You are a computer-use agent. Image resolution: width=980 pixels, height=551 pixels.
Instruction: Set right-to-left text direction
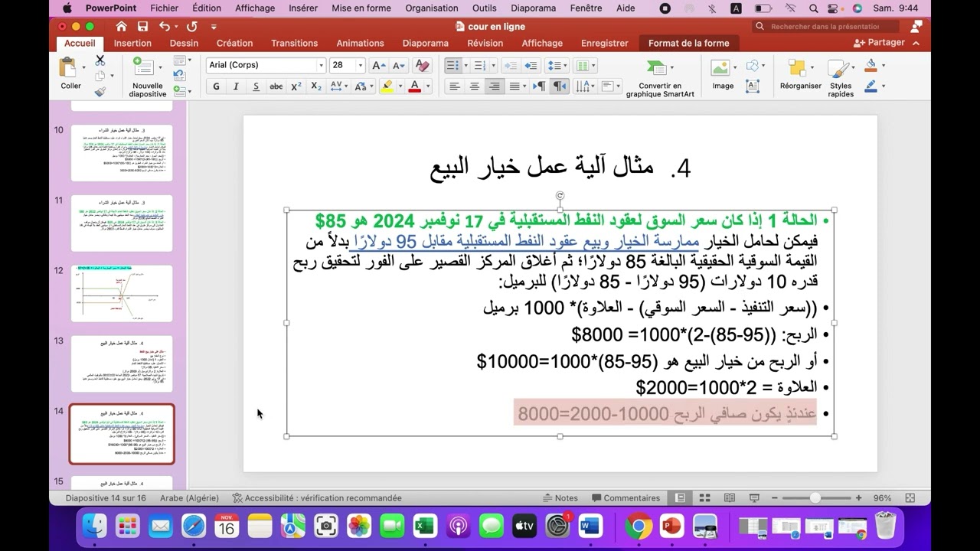pos(560,86)
